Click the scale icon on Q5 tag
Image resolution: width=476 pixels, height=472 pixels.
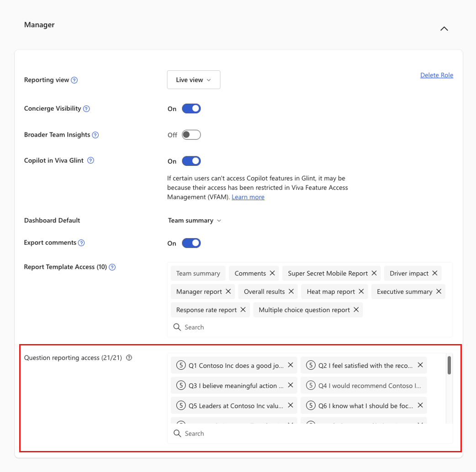[x=181, y=405]
